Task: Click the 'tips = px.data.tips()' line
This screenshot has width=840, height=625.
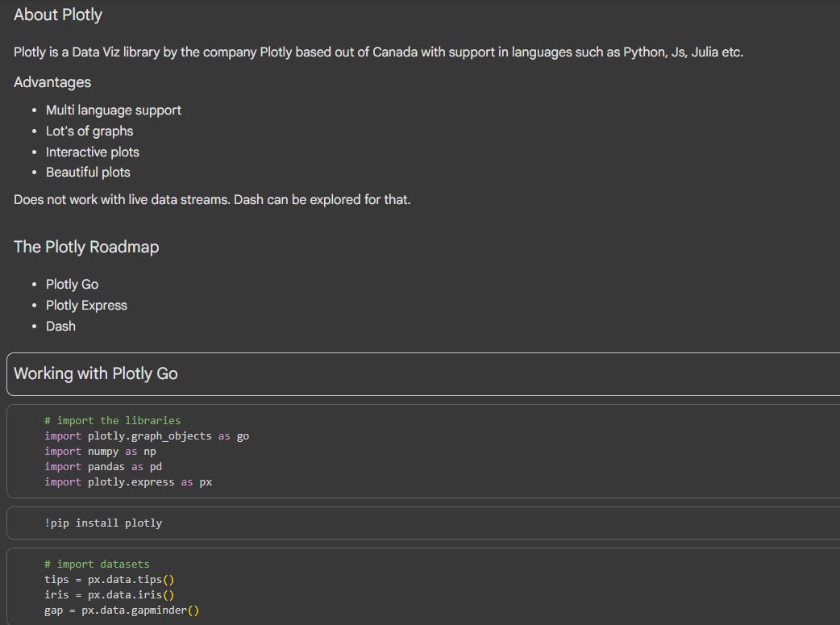Action: point(110,580)
